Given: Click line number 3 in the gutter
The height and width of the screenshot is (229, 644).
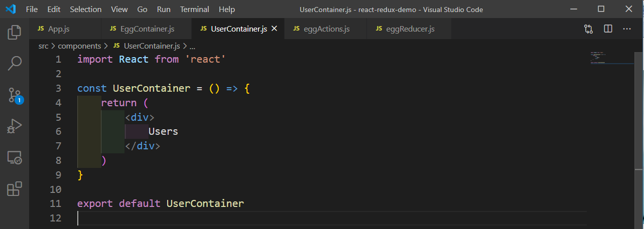Looking at the screenshot, I should click(58, 88).
